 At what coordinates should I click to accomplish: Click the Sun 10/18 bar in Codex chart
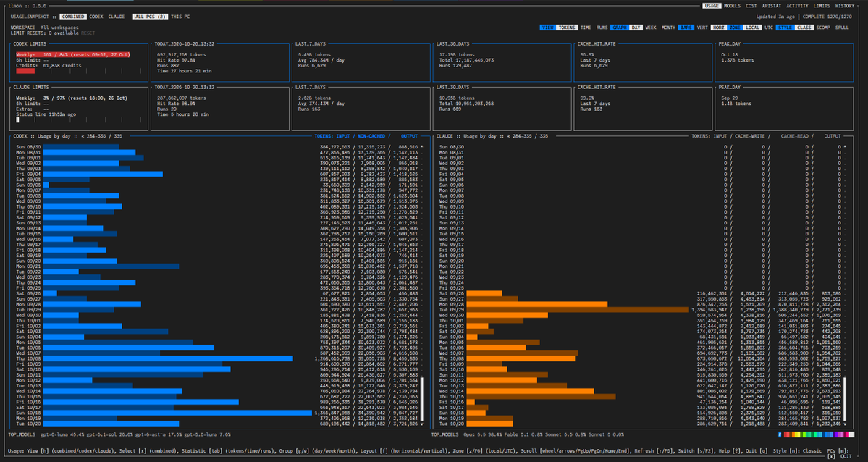click(x=177, y=413)
